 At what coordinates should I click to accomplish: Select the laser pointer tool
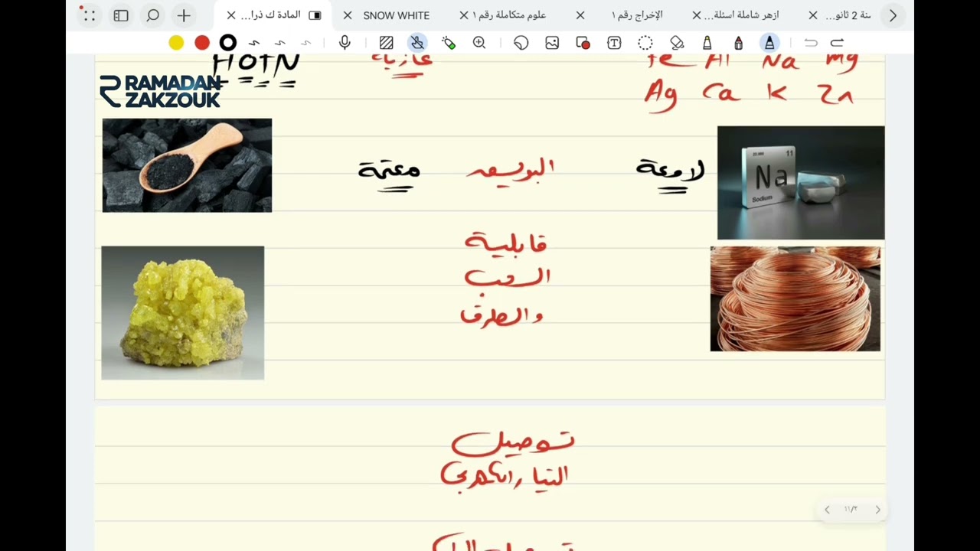pyautogui.click(x=449, y=43)
